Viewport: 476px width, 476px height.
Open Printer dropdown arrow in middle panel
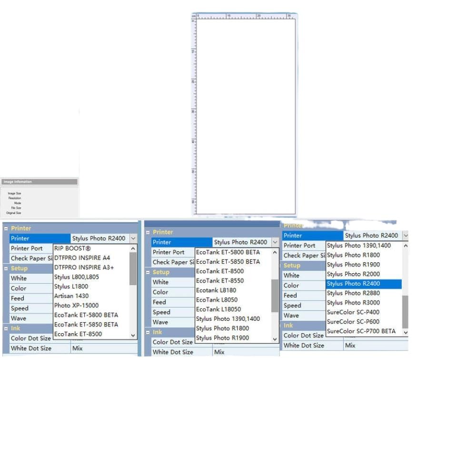pos(275,242)
